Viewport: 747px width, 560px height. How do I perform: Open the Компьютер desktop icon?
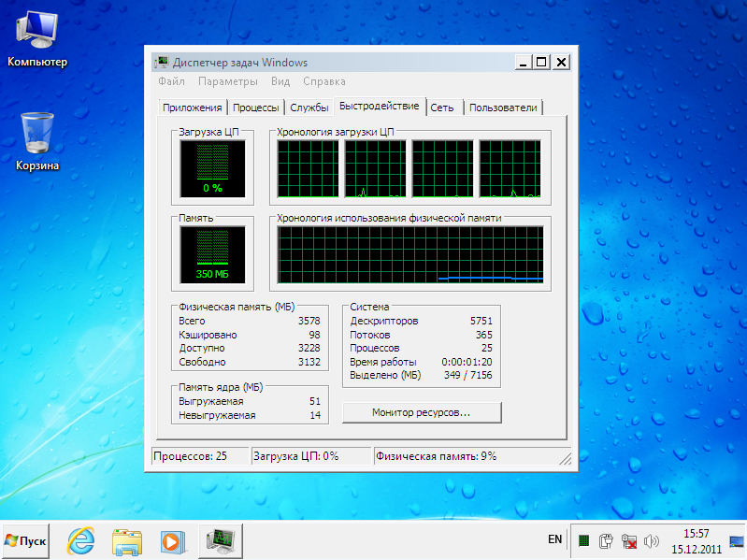pyautogui.click(x=37, y=39)
